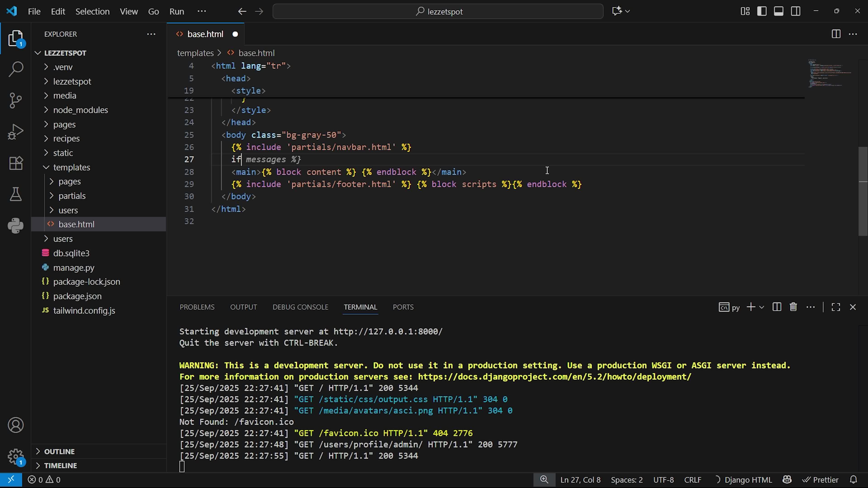Click the Ln 27, Col 8 status item

pyautogui.click(x=580, y=480)
